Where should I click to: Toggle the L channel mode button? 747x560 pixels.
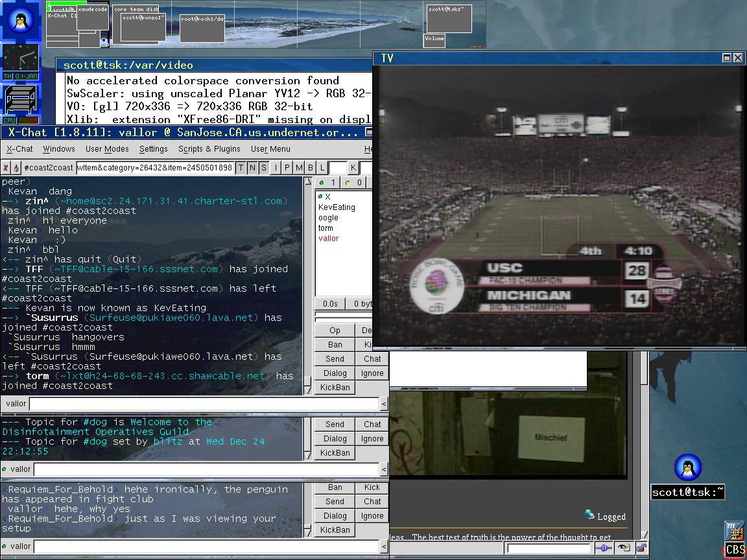click(x=322, y=168)
